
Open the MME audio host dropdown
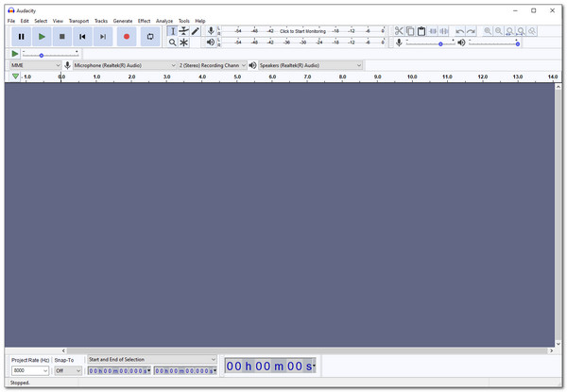pyautogui.click(x=35, y=65)
